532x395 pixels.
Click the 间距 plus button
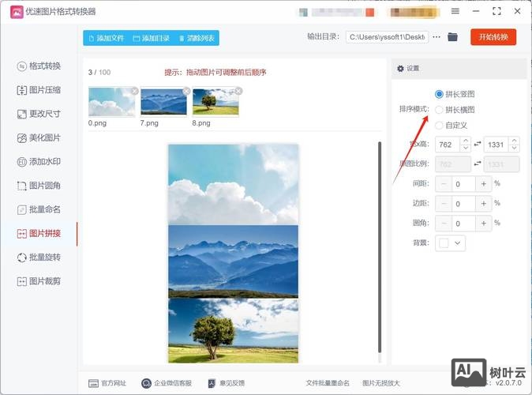click(484, 184)
